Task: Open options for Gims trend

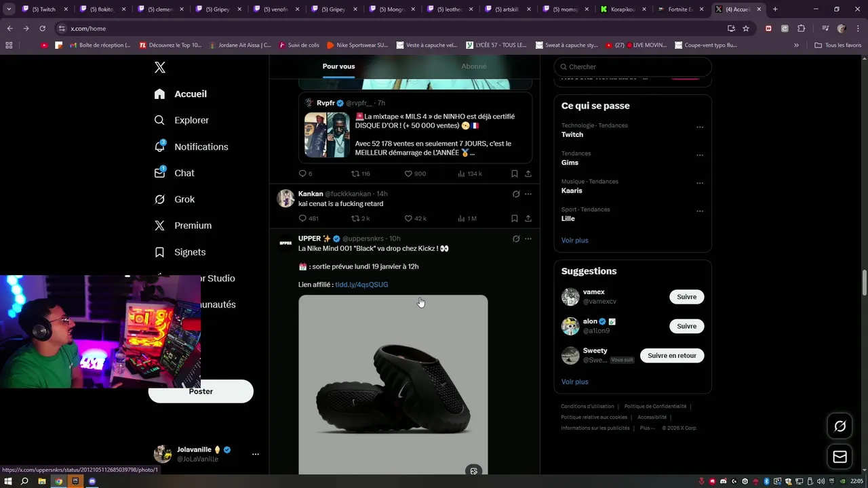Action: point(700,155)
